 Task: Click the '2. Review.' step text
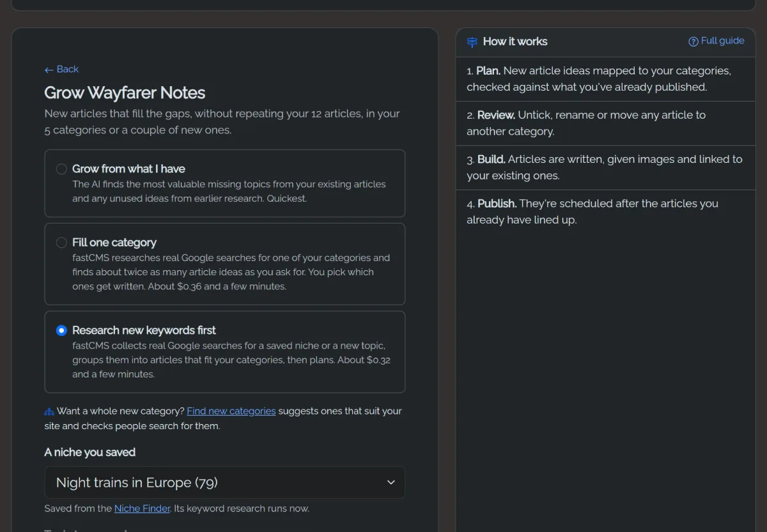click(586, 123)
